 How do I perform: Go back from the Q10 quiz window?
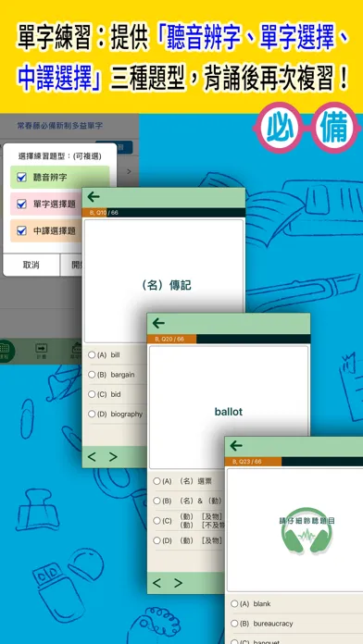pyautogui.click(x=94, y=197)
